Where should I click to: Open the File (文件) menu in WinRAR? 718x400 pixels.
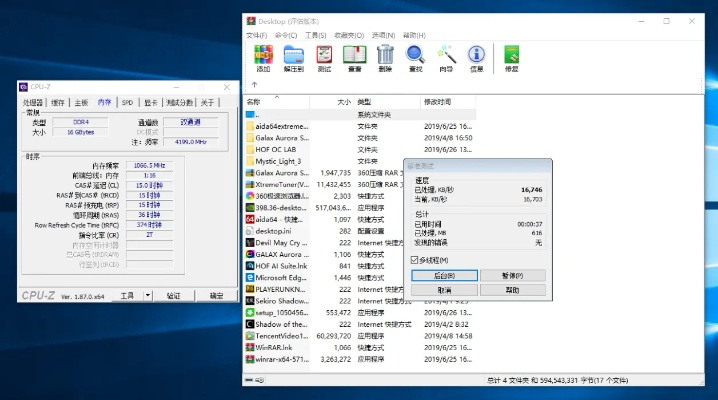pyautogui.click(x=256, y=35)
